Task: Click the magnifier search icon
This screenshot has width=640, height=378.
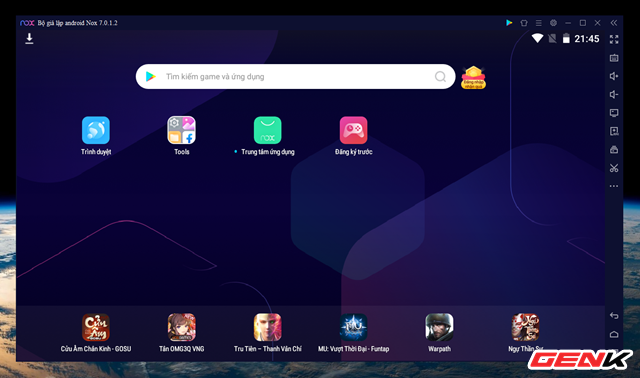Action: pos(440,76)
